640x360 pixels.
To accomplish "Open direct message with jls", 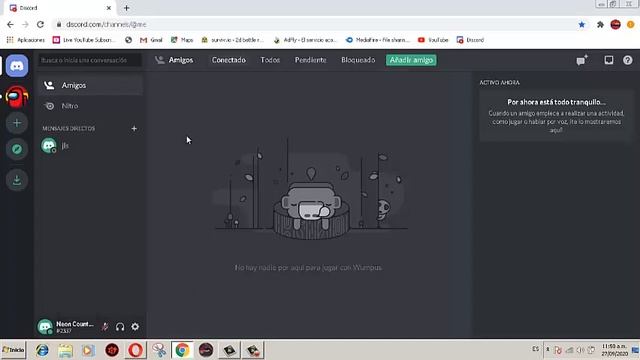I will (x=91, y=146).
